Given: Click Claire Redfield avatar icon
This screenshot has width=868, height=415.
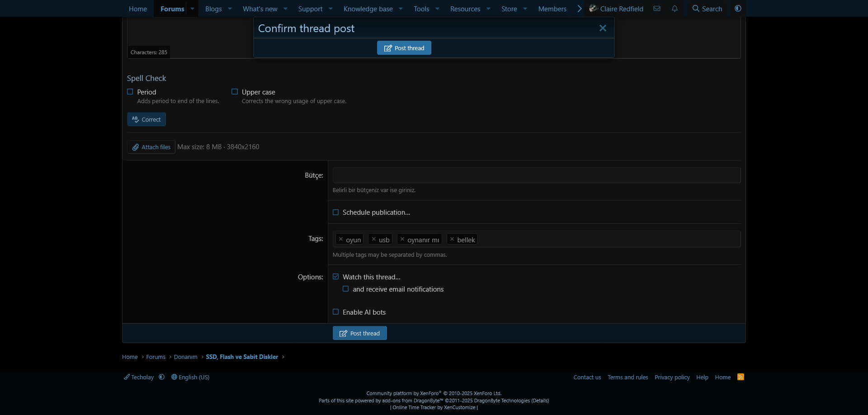Looking at the screenshot, I should 594,9.
